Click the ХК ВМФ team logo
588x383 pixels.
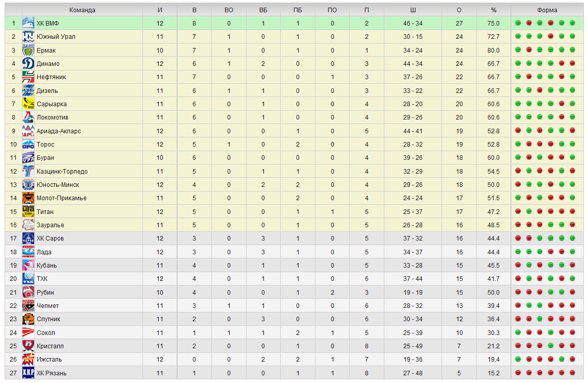click(x=28, y=23)
